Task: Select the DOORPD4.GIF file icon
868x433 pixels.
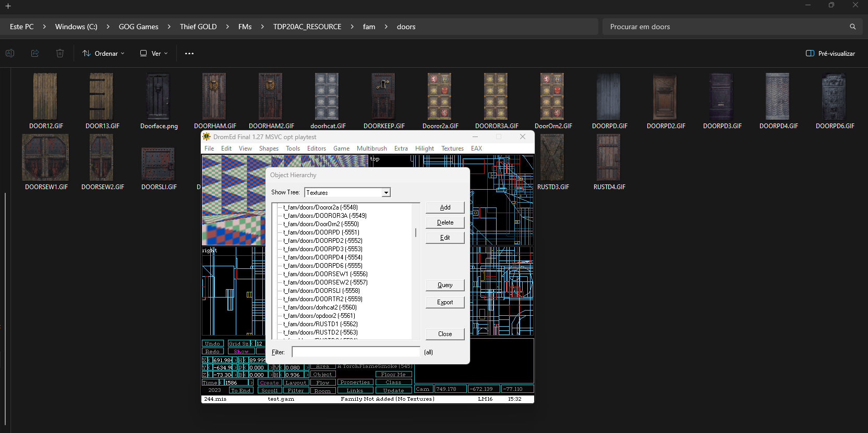Action: [x=778, y=96]
